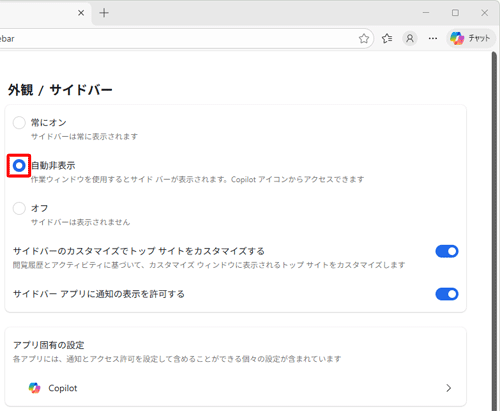Open the three-dot Settings and more menu

pos(433,39)
